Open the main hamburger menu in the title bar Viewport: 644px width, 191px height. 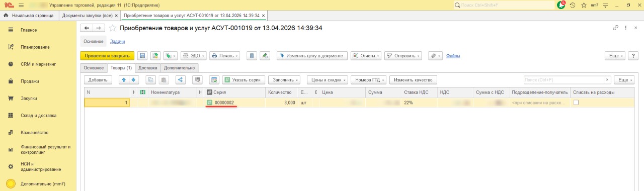pyautogui.click(x=21, y=5)
